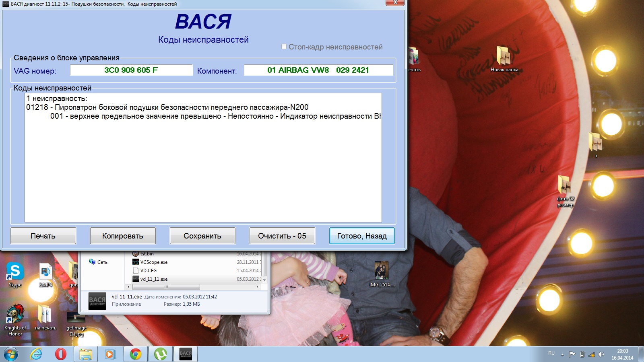Viewport: 644px width, 362px height.
Task: Click the RU language indicator
Action: point(551,354)
